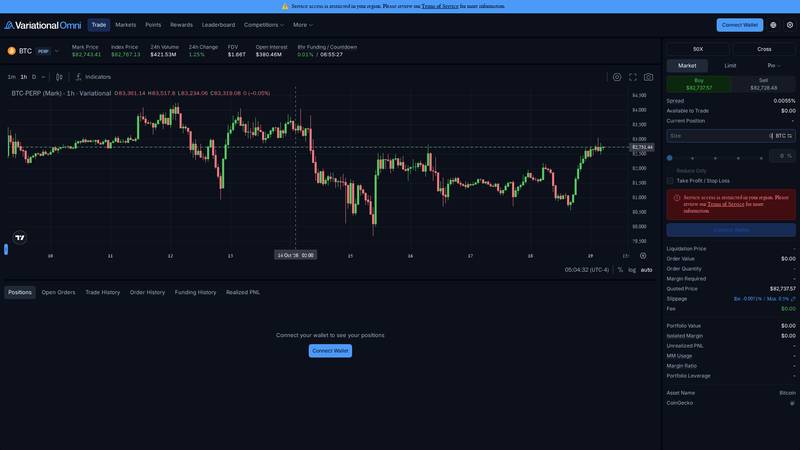Click Connect Wallet in the top header
This screenshot has width=800, height=450.
(740, 25)
